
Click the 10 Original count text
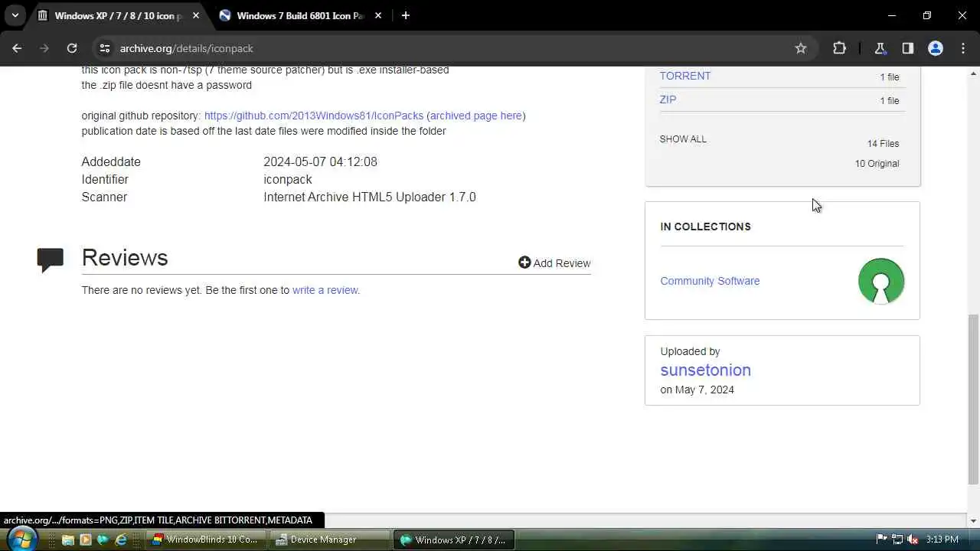tap(877, 164)
